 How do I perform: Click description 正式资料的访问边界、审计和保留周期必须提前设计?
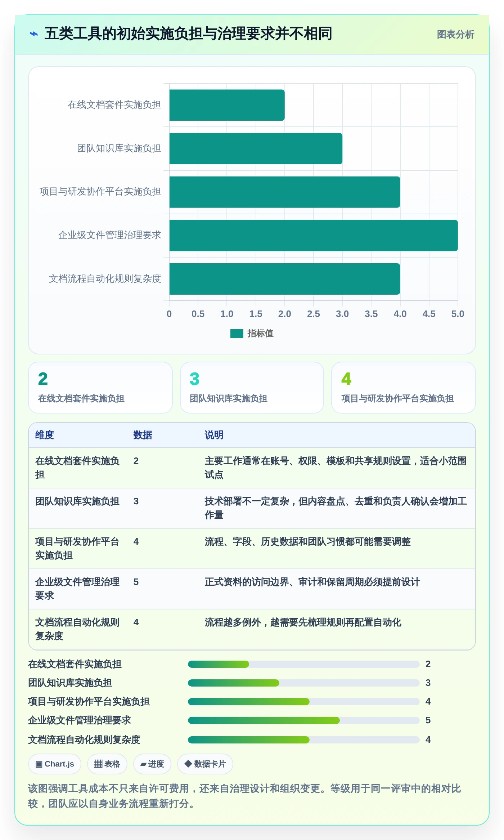click(312, 582)
